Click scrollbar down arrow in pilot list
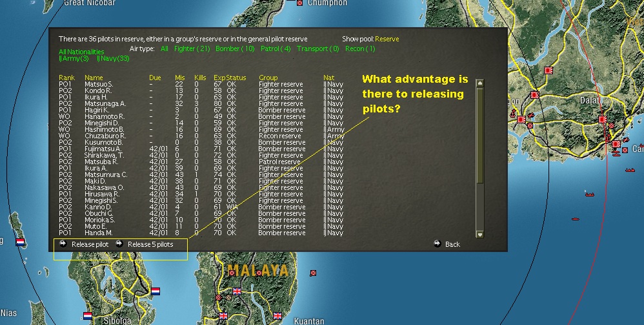 pos(479,234)
